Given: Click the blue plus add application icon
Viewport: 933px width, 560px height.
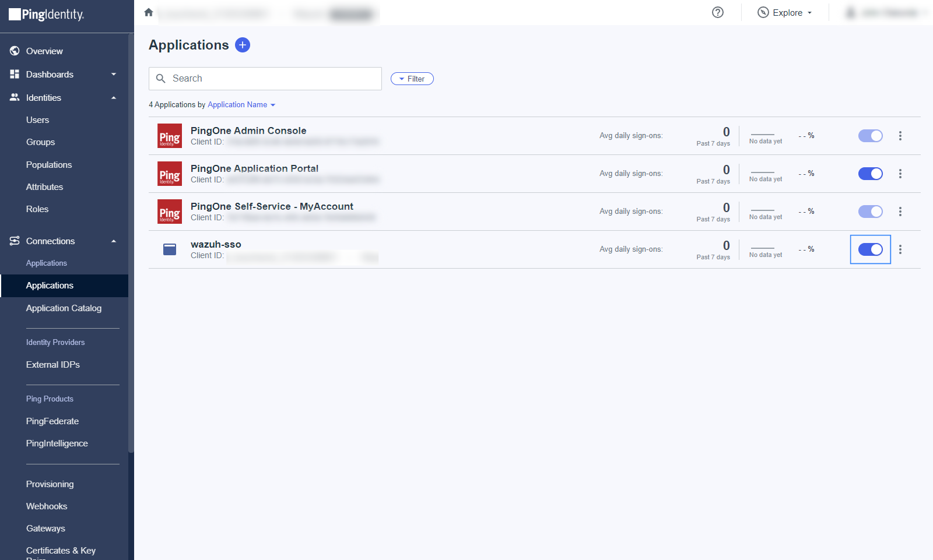Looking at the screenshot, I should (x=243, y=45).
